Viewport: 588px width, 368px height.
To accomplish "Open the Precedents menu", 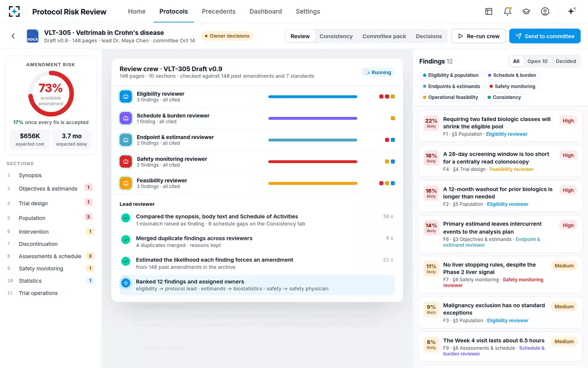I will point(218,11).
